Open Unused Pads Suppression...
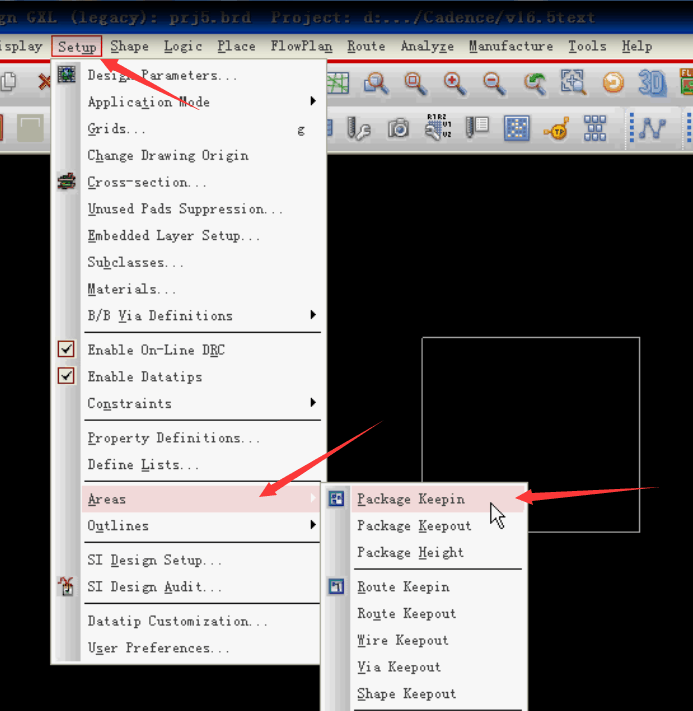Screen dimensions: 693x711 click(201, 209)
